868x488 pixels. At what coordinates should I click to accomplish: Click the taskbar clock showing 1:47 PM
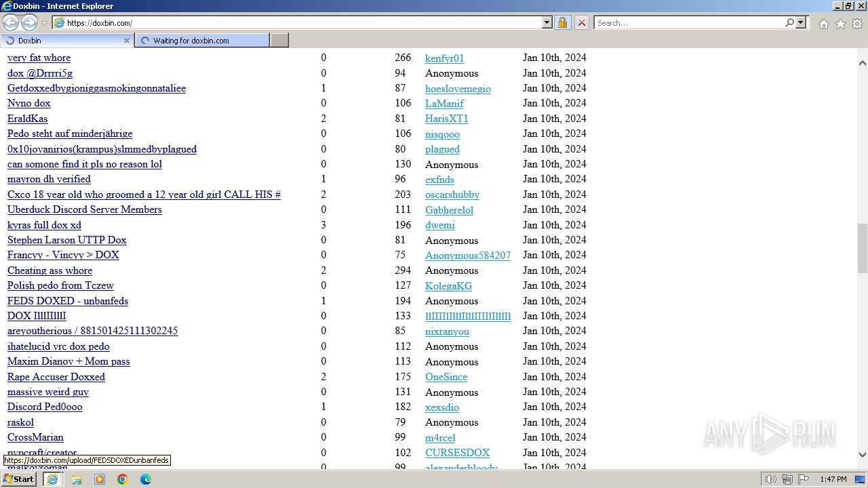[x=833, y=479]
